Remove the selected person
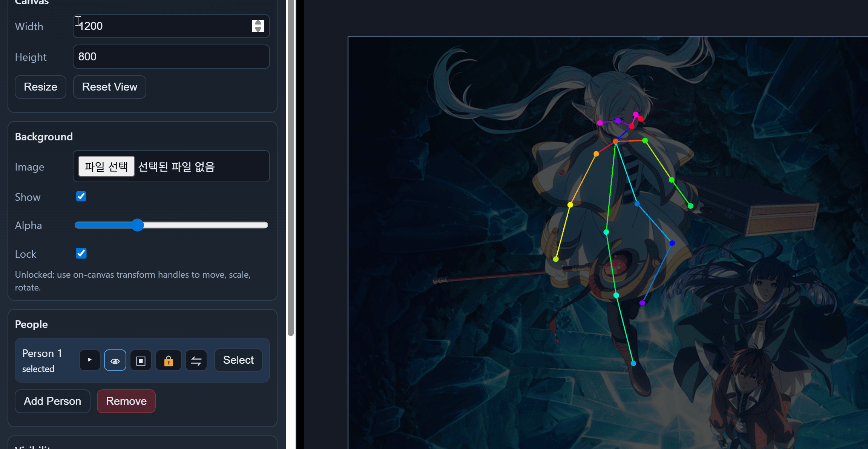 [126, 401]
